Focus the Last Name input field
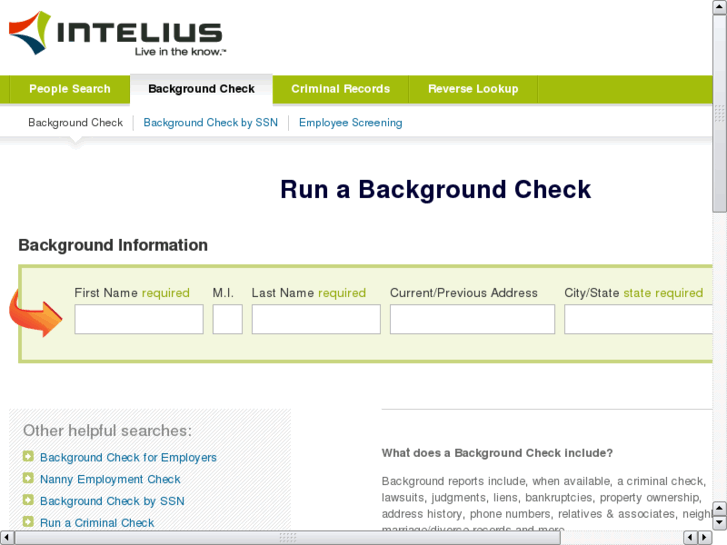727x545 pixels. click(x=316, y=319)
